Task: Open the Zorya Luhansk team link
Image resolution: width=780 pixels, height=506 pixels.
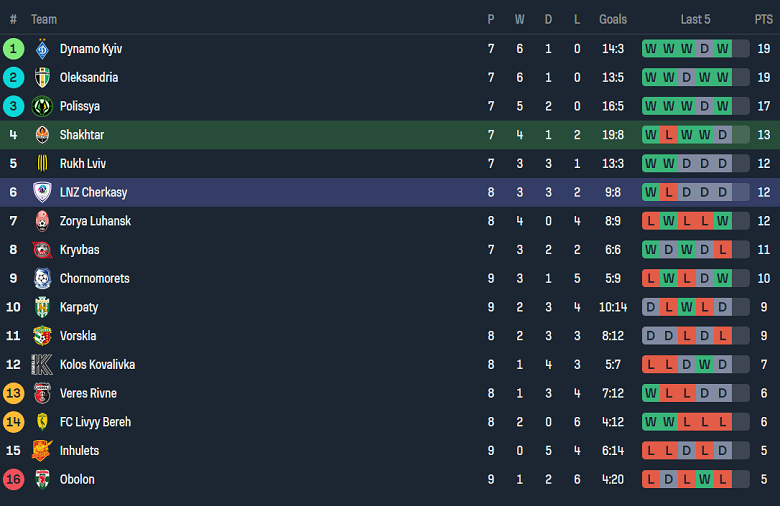Action: click(x=95, y=221)
